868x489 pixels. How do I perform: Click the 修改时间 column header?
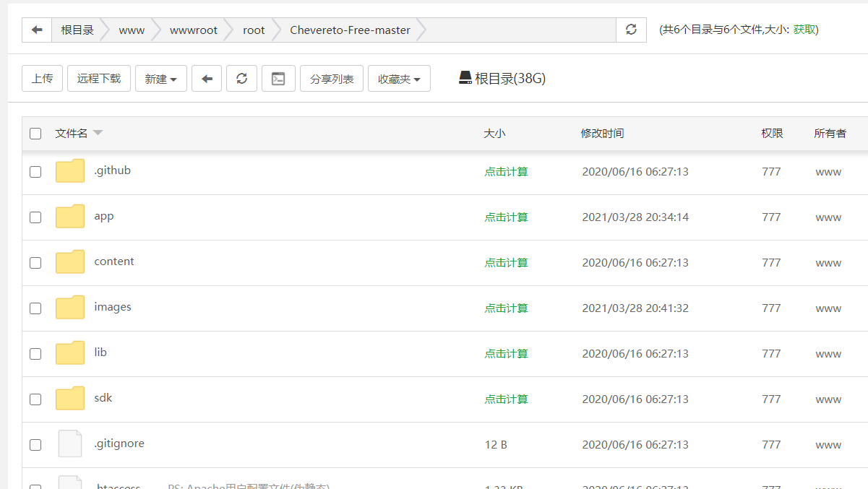602,134
